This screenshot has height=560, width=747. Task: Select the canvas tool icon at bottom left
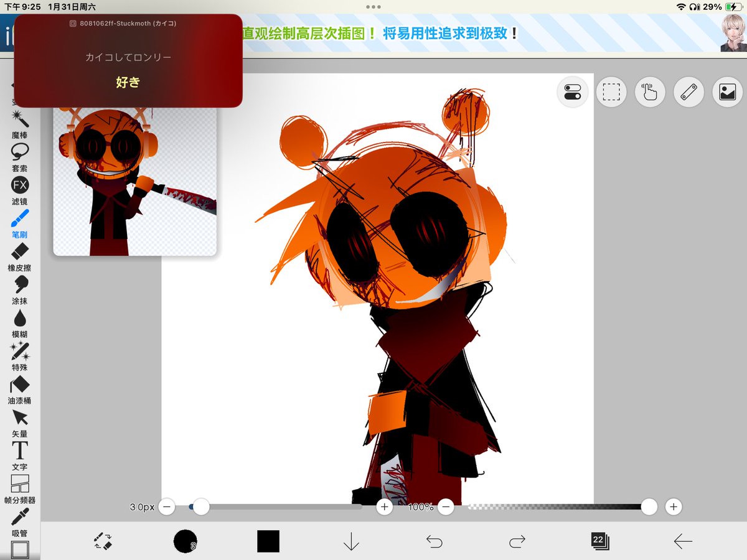point(20,549)
